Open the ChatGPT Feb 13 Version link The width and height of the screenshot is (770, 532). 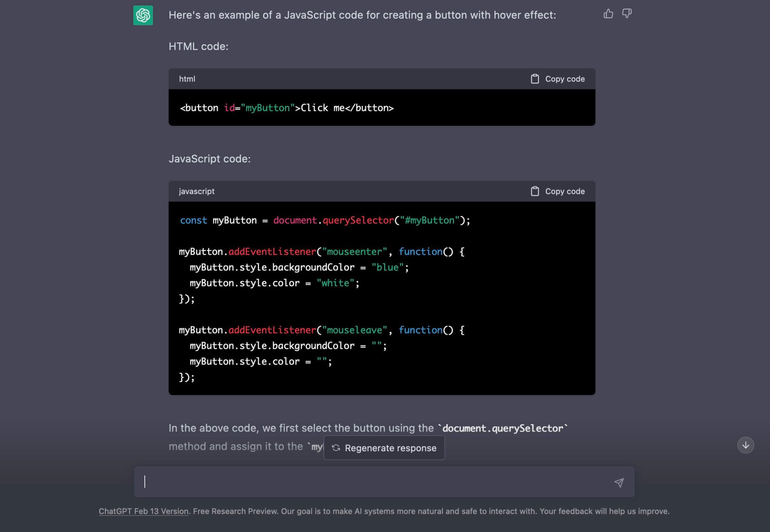coord(144,511)
